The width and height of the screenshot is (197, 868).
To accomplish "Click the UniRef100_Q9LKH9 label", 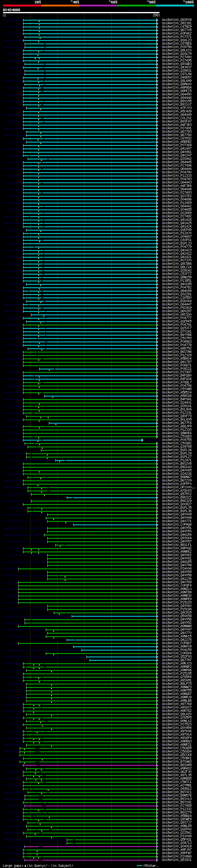I will [177, 81].
